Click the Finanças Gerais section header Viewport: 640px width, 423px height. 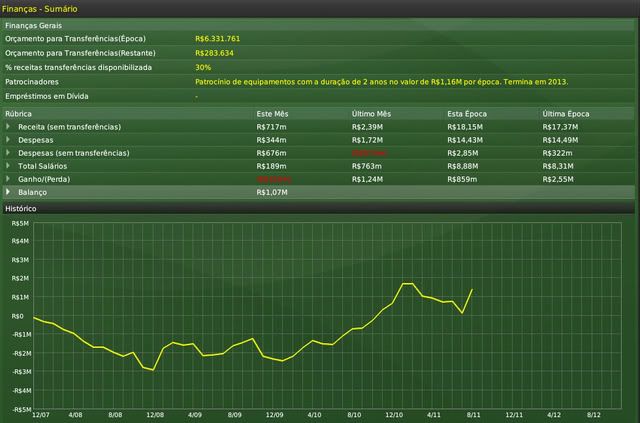point(33,24)
